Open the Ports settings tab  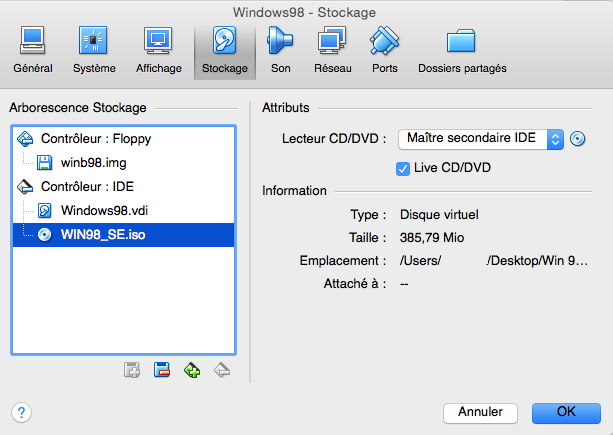385,51
